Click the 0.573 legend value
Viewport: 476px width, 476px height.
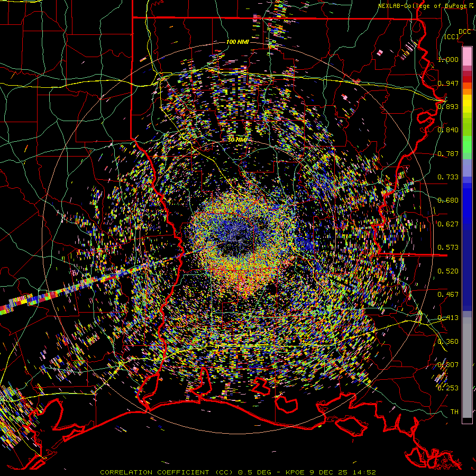click(448, 248)
